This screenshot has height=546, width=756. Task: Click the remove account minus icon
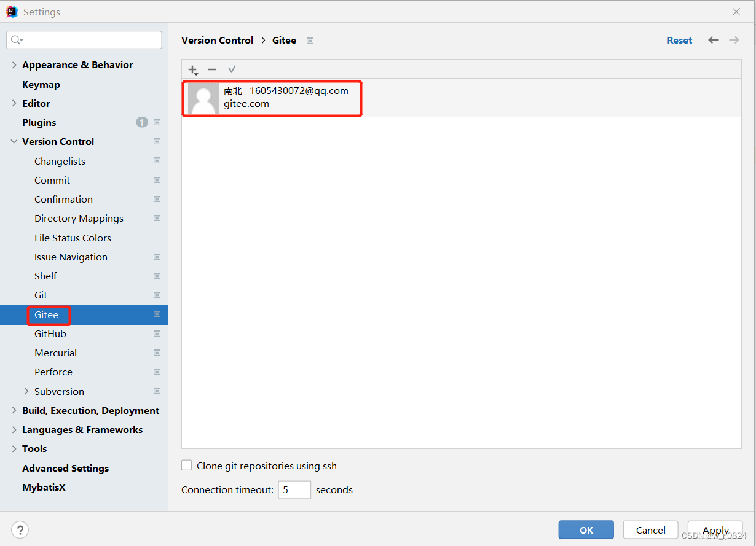tap(212, 69)
